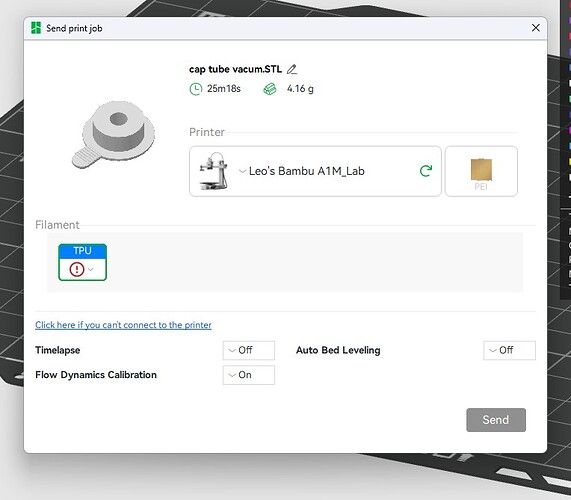Viewport: 571px width, 500px height.
Task: Refresh the printer list with green arrow
Action: (x=426, y=171)
